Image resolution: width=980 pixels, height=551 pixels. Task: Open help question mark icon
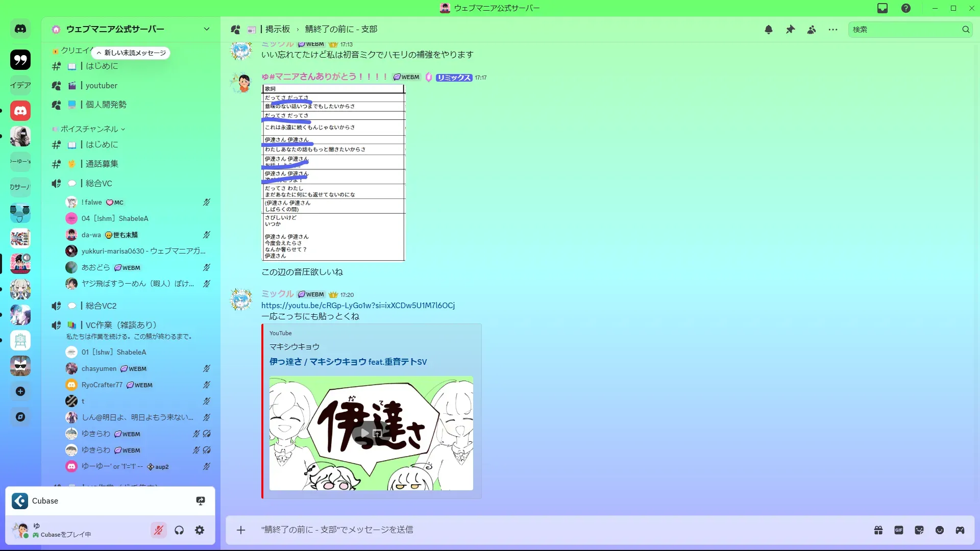click(906, 8)
